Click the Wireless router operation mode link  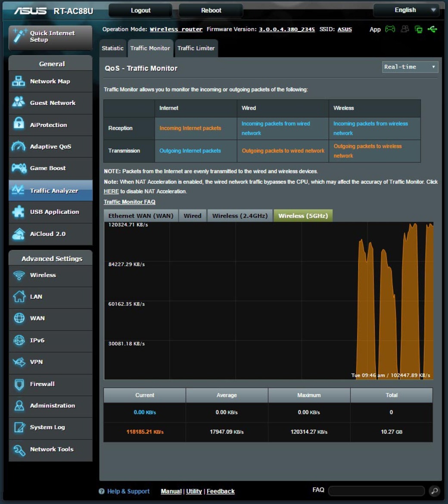tap(176, 29)
